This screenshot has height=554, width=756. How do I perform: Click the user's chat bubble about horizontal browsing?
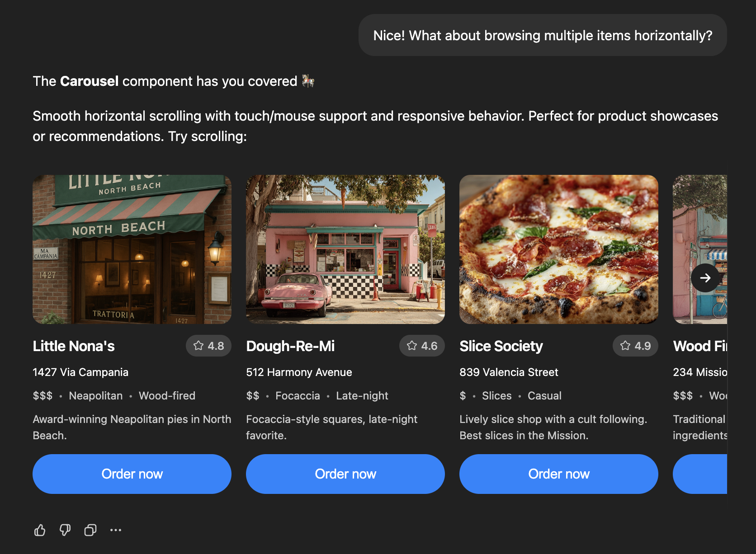coord(543,35)
